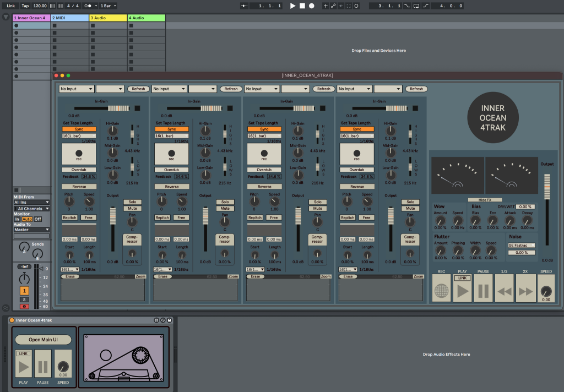Open the MIDI From 'All Ins' dropdown
Image resolution: width=564 pixels, height=392 pixels.
[31, 203]
